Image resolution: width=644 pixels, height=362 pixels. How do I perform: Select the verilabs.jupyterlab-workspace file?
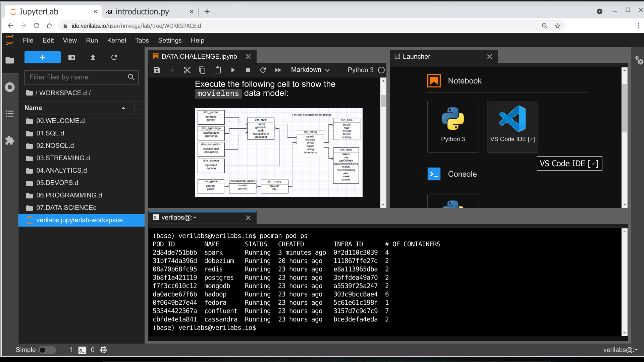[x=82, y=220]
